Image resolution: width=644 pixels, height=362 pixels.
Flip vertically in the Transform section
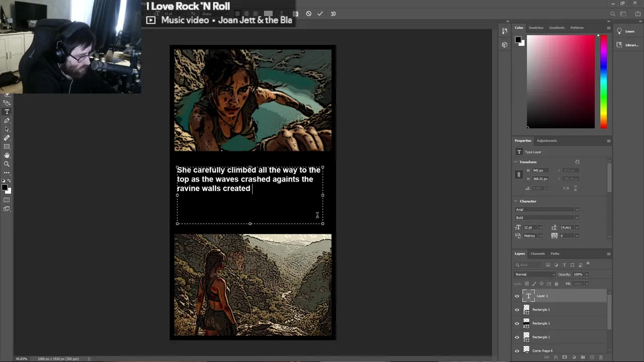575,188
